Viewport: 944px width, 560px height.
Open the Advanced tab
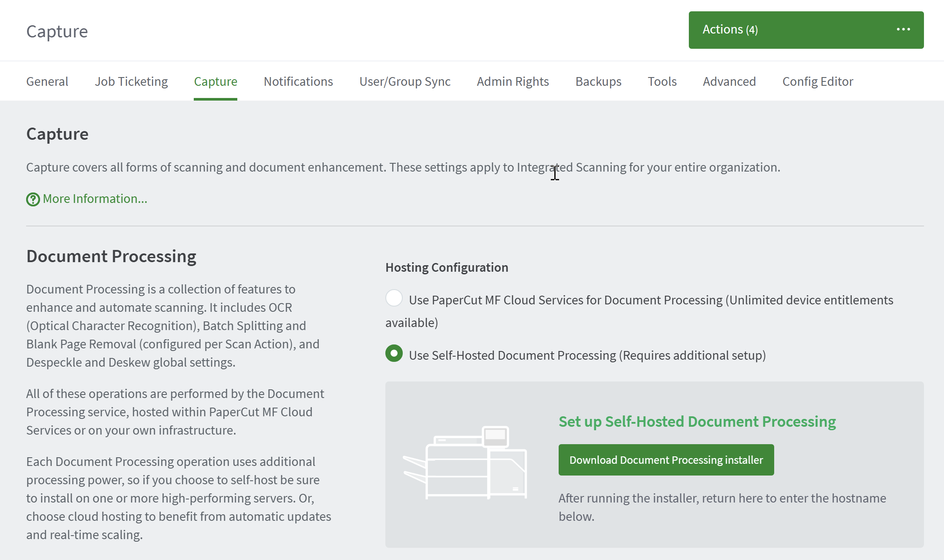729,81
